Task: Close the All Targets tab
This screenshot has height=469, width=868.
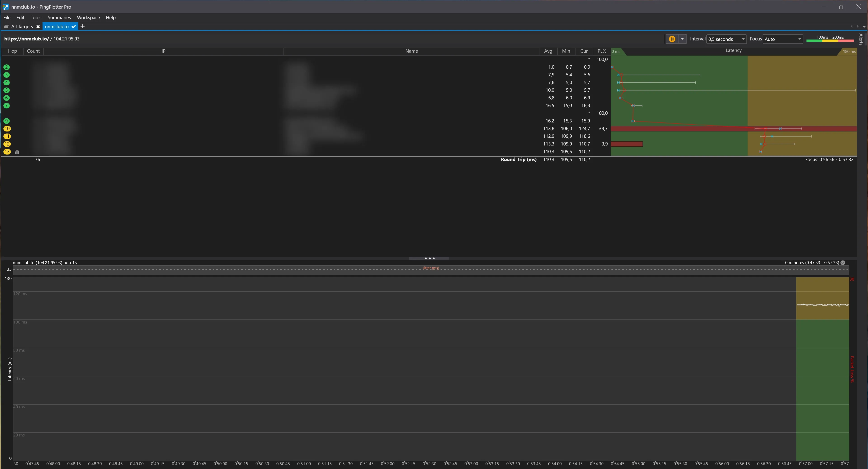Action: 38,27
